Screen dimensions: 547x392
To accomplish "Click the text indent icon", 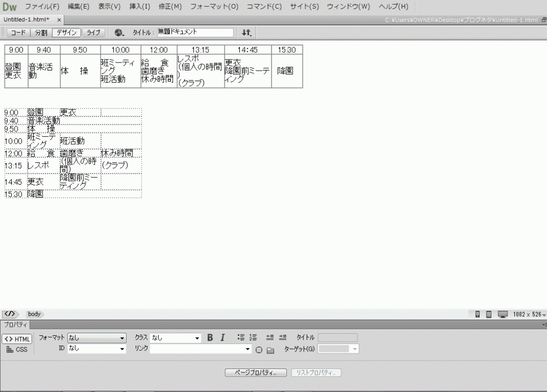I will tap(283, 338).
